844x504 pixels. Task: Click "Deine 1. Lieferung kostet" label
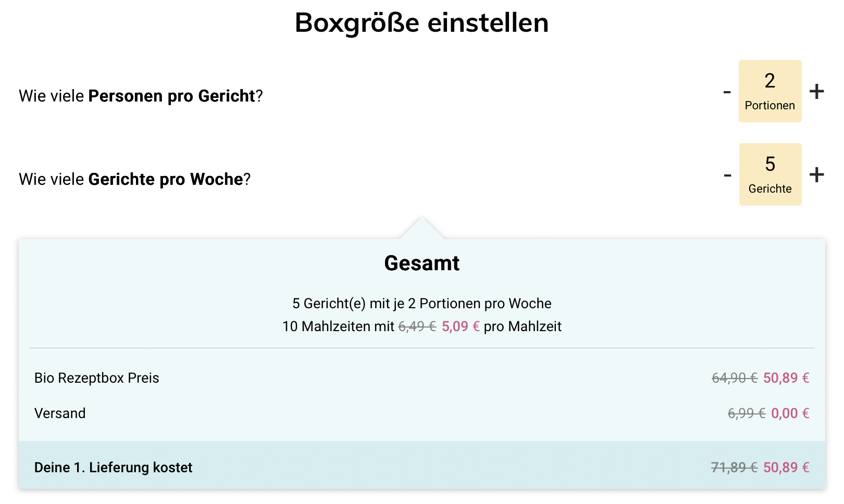pos(113,468)
